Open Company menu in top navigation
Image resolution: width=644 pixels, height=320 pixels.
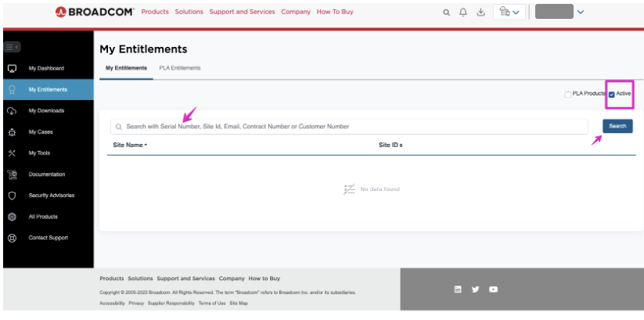(x=296, y=12)
